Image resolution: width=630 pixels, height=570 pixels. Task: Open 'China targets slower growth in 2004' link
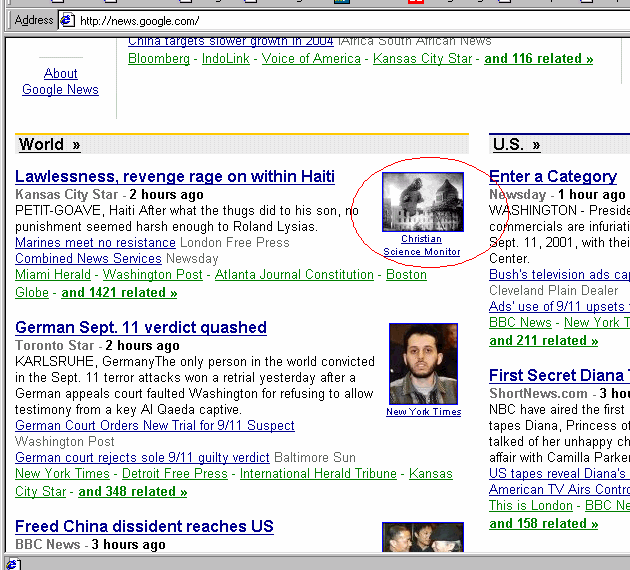[231, 42]
